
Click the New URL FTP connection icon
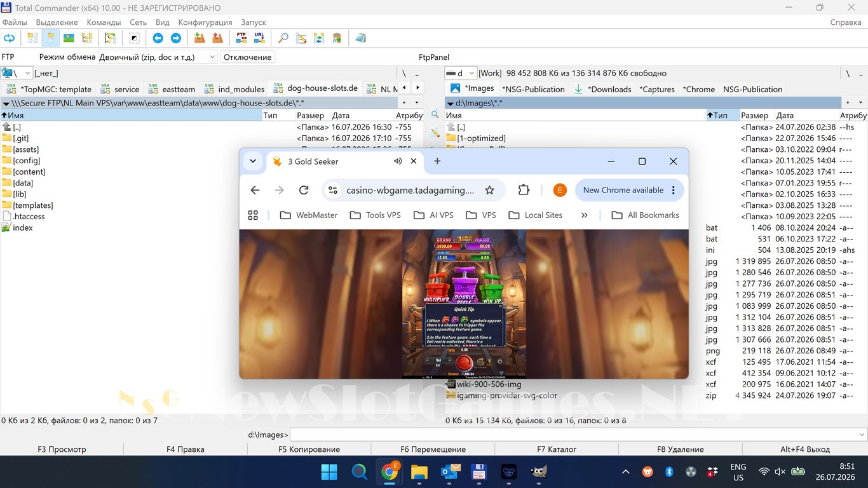pyautogui.click(x=259, y=38)
